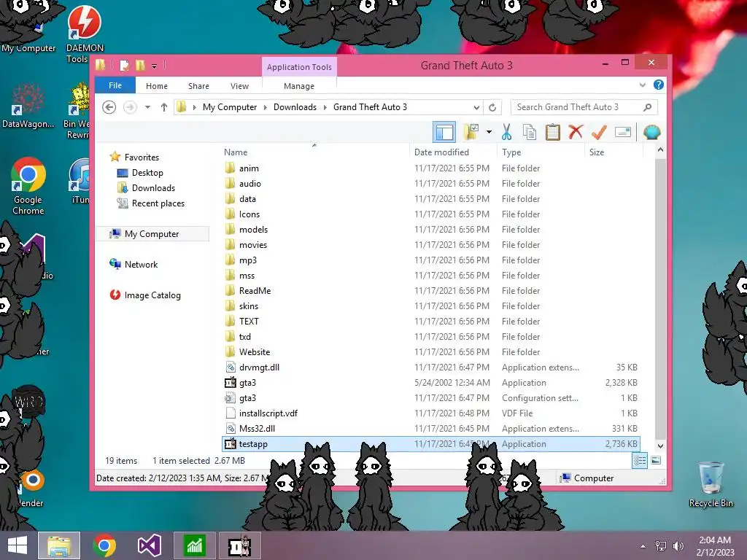Expand arrow after My Computer breadcrumb

(266, 108)
